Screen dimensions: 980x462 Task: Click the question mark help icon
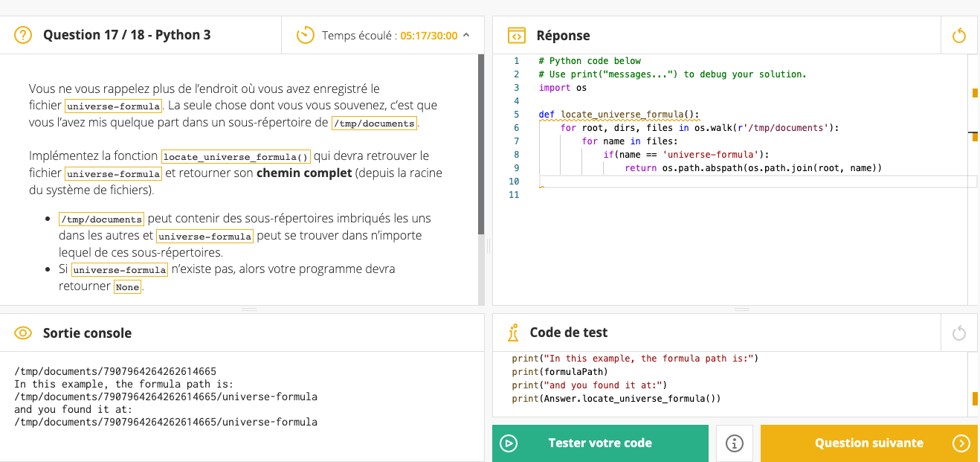(23, 35)
